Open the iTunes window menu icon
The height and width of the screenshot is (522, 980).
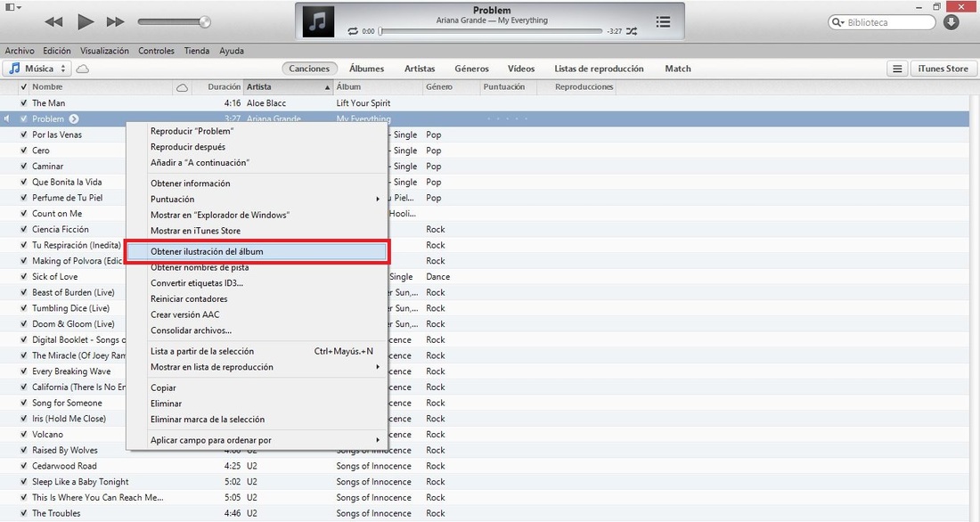point(12,7)
